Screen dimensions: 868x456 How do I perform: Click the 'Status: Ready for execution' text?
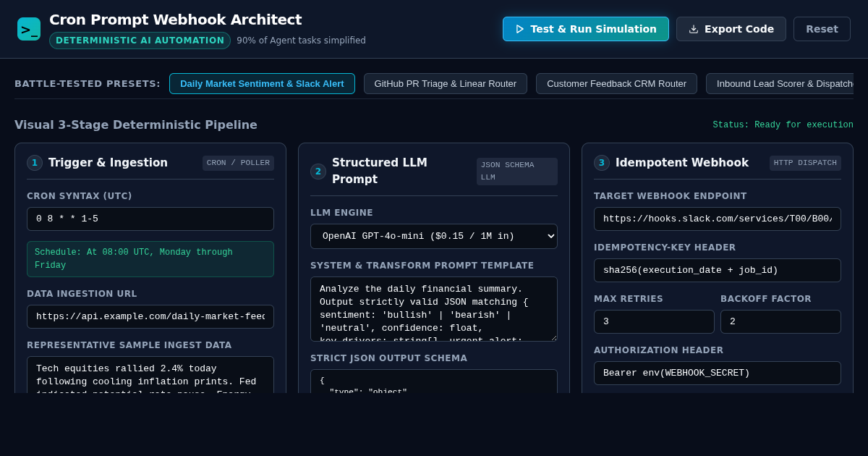(x=783, y=125)
